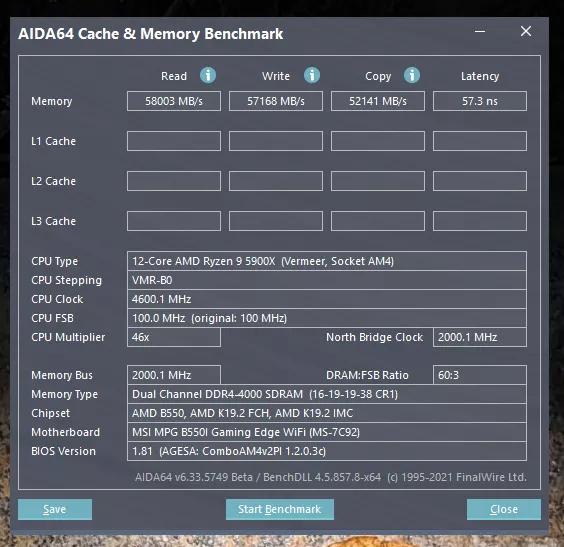Select the Memory read value 58003 MB/s
Image resolution: width=564 pixels, height=547 pixels.
click(x=174, y=101)
